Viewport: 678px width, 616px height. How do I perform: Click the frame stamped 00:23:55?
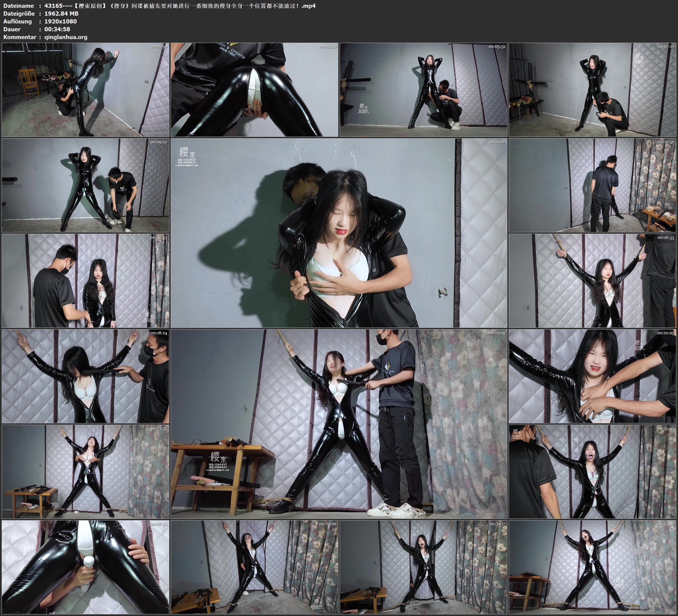(85, 472)
